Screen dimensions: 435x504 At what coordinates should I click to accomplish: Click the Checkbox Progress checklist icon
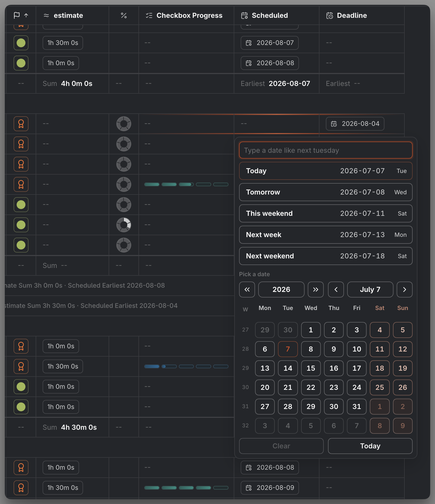click(149, 15)
